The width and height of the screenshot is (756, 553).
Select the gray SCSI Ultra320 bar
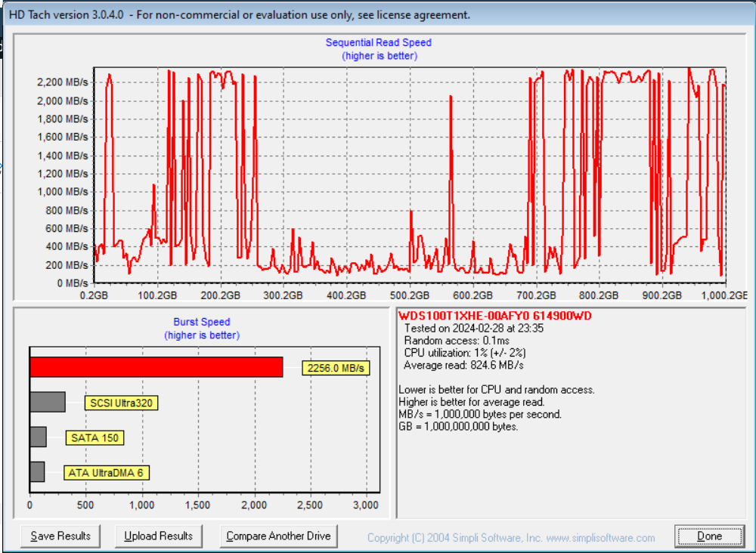pos(47,402)
